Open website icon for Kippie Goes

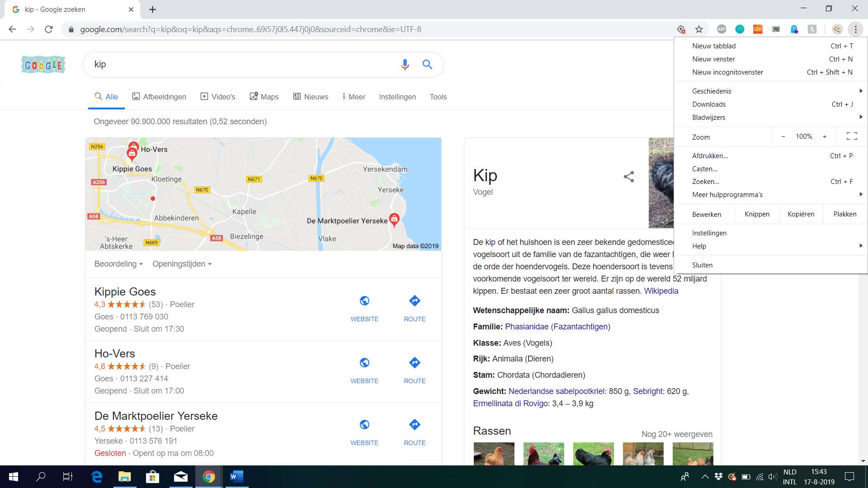(364, 301)
